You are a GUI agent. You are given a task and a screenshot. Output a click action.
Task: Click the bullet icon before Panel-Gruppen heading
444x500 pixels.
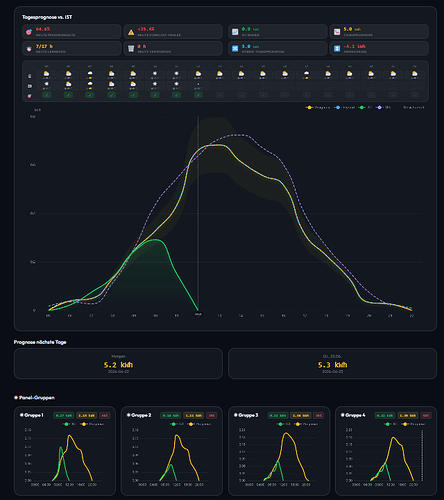[16, 398]
